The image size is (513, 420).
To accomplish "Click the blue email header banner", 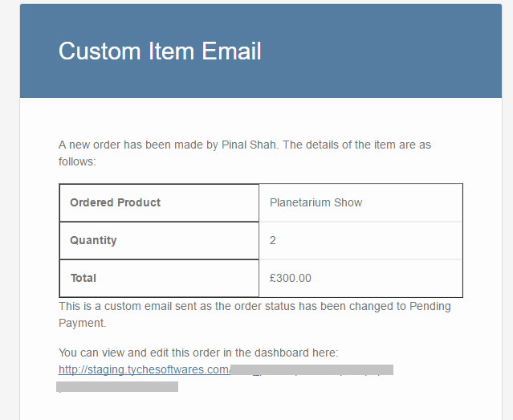I will point(261,51).
